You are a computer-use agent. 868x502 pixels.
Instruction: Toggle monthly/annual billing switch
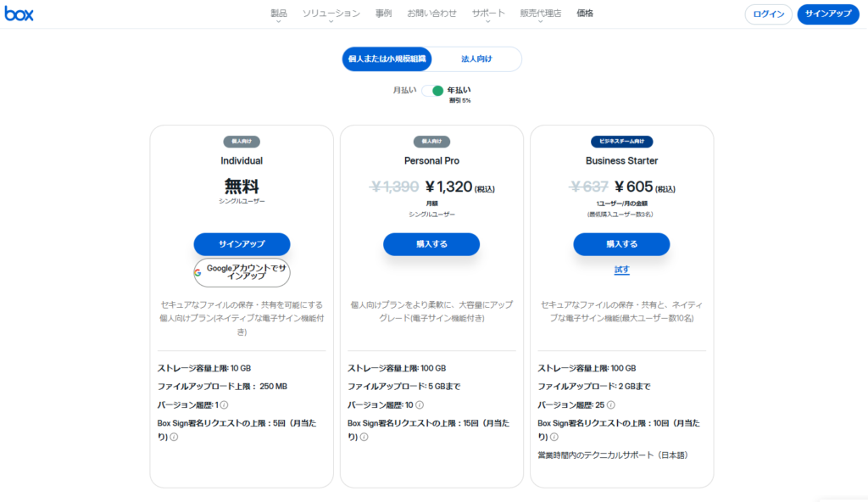point(433,91)
